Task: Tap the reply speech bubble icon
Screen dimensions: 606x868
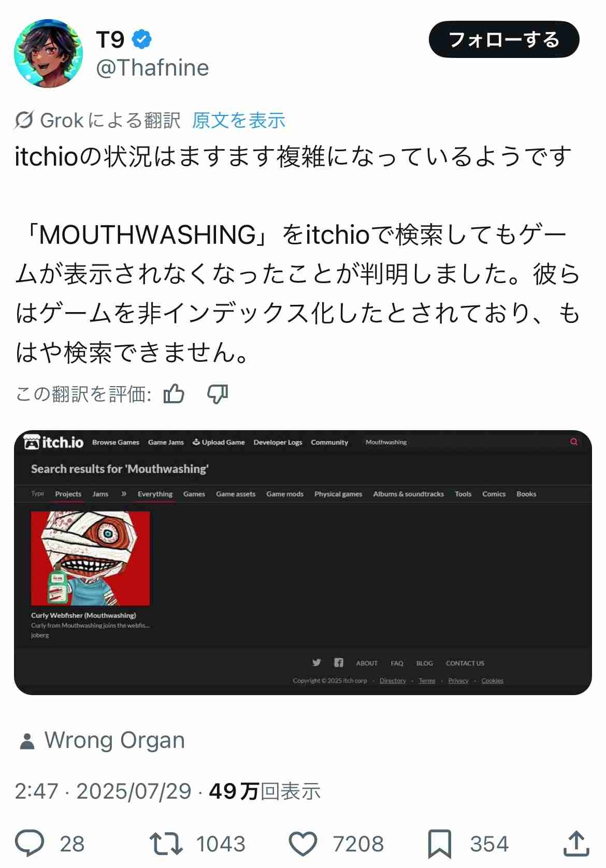Action: [x=30, y=844]
